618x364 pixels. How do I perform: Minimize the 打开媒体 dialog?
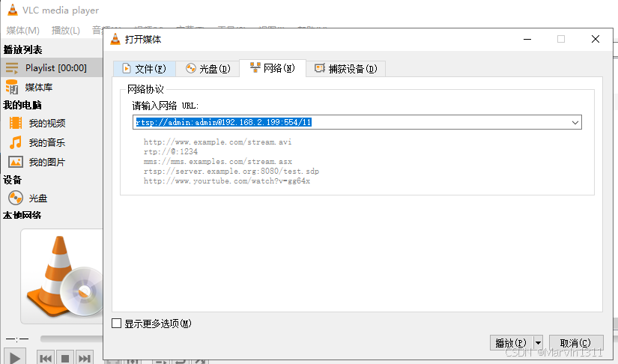[x=527, y=39]
